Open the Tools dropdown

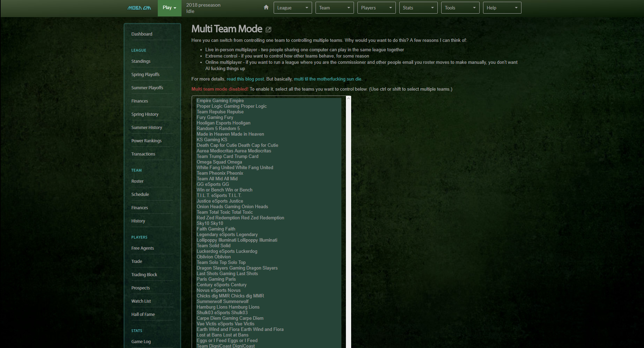click(x=460, y=7)
